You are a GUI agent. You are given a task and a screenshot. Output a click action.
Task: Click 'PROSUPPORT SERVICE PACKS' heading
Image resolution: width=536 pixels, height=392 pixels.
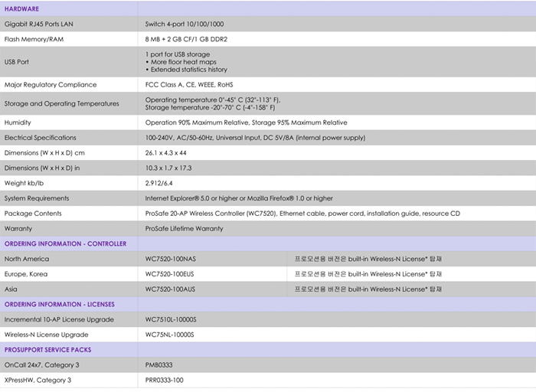[47, 350]
